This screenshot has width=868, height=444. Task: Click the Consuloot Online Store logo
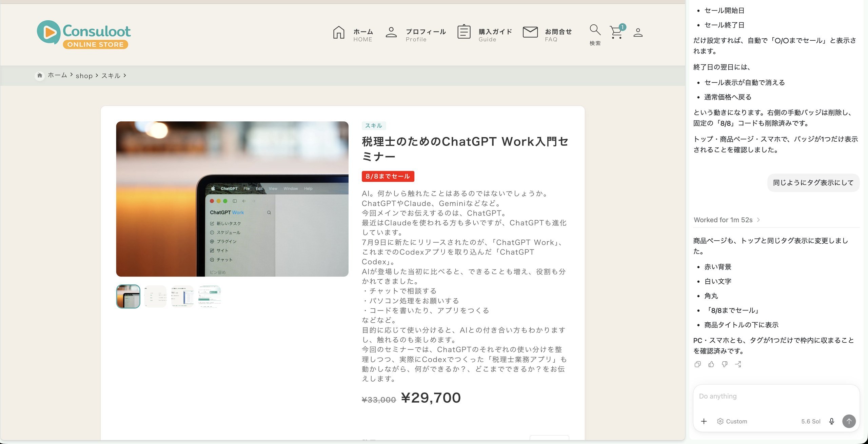click(84, 34)
